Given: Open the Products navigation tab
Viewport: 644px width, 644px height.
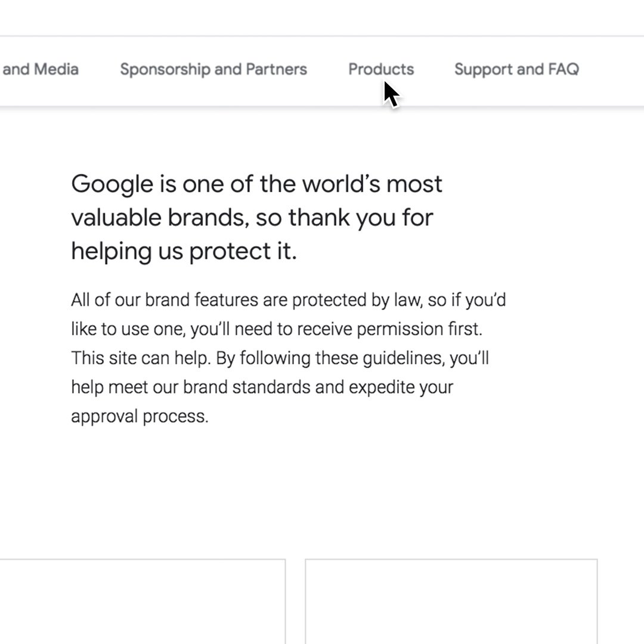Looking at the screenshot, I should click(x=380, y=69).
